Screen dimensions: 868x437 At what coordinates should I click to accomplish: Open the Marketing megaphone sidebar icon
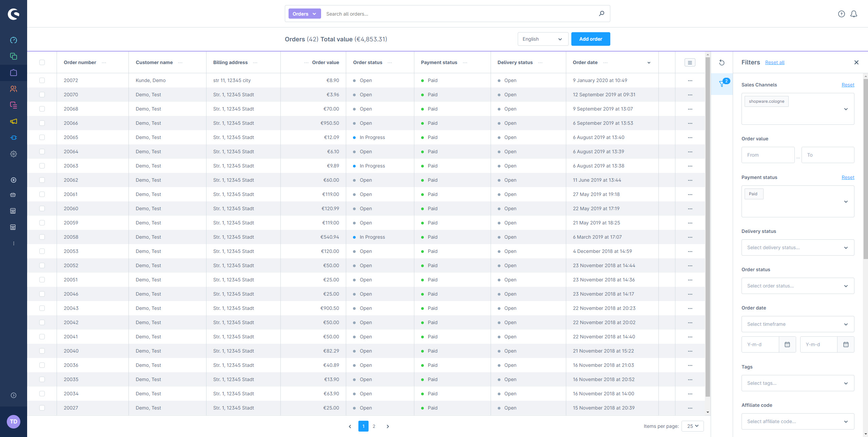tap(14, 121)
